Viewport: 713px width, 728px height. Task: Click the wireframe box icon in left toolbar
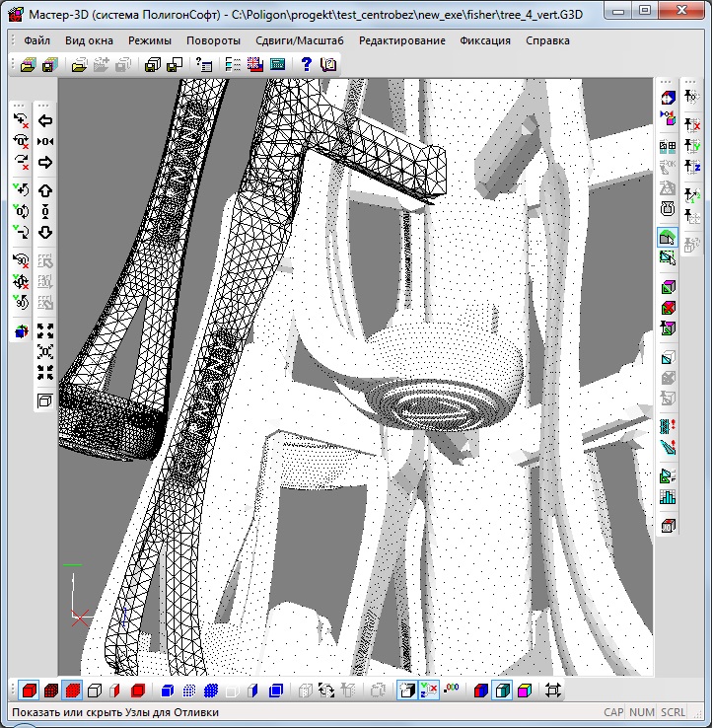(x=45, y=400)
